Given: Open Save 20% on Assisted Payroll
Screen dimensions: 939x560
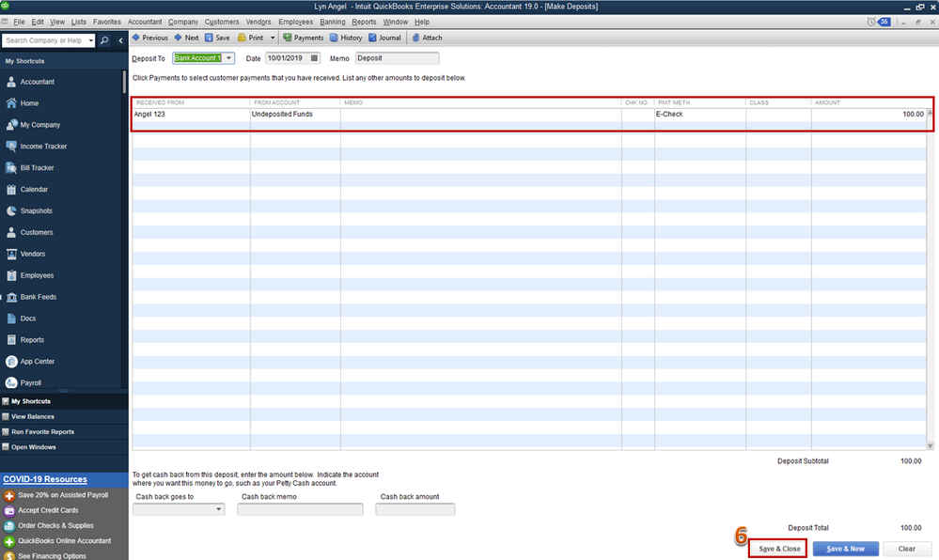Looking at the screenshot, I should 62,495.
